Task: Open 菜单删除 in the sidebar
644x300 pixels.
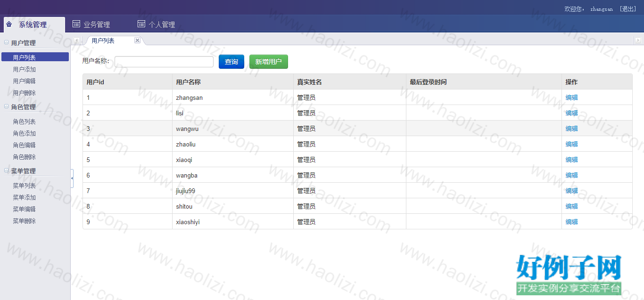Action: click(x=25, y=221)
